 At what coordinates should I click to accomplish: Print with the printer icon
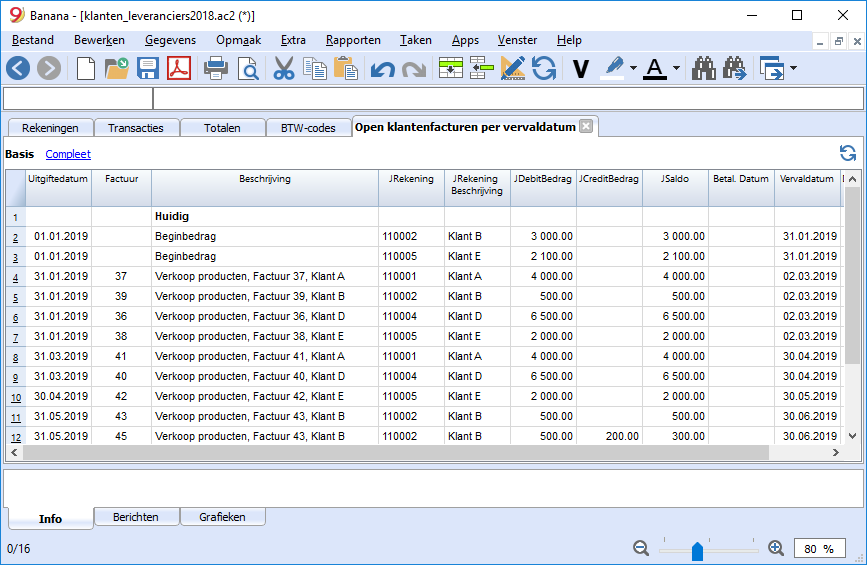(x=216, y=69)
